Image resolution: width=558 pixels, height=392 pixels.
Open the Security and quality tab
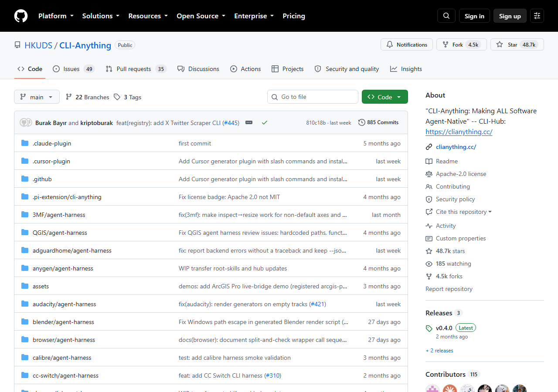[x=347, y=69]
